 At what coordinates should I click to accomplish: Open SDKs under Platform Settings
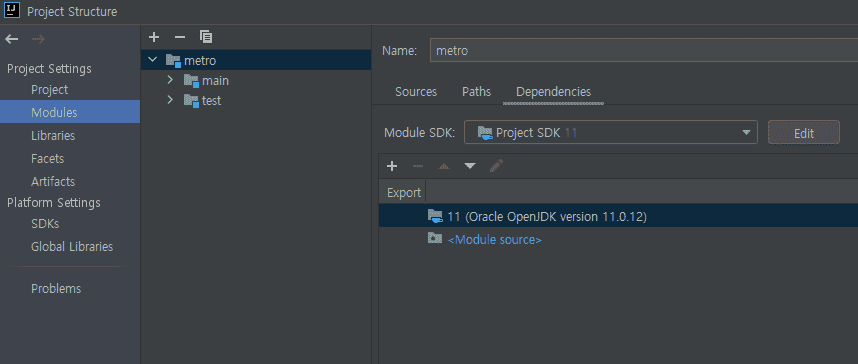coord(45,224)
